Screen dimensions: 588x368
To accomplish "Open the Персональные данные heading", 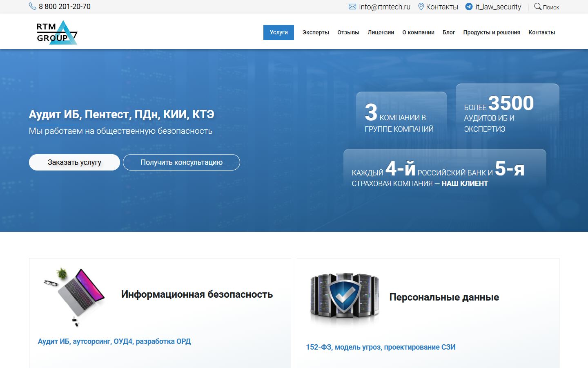I will pyautogui.click(x=444, y=297).
